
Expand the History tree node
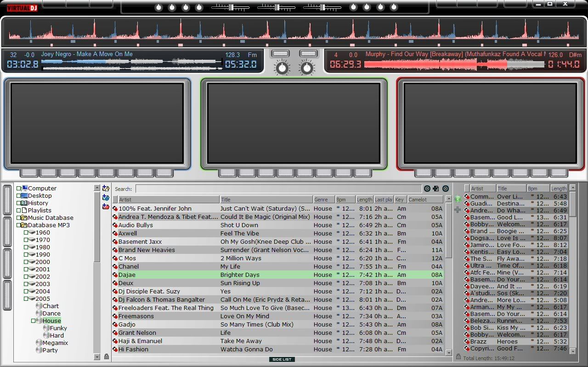pos(19,203)
